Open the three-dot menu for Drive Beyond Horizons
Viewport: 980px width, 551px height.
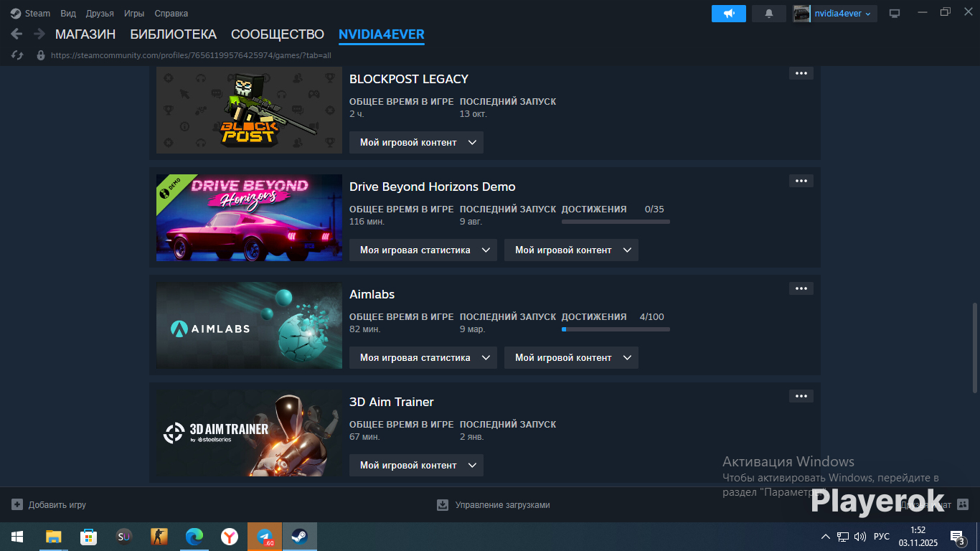[x=801, y=181]
